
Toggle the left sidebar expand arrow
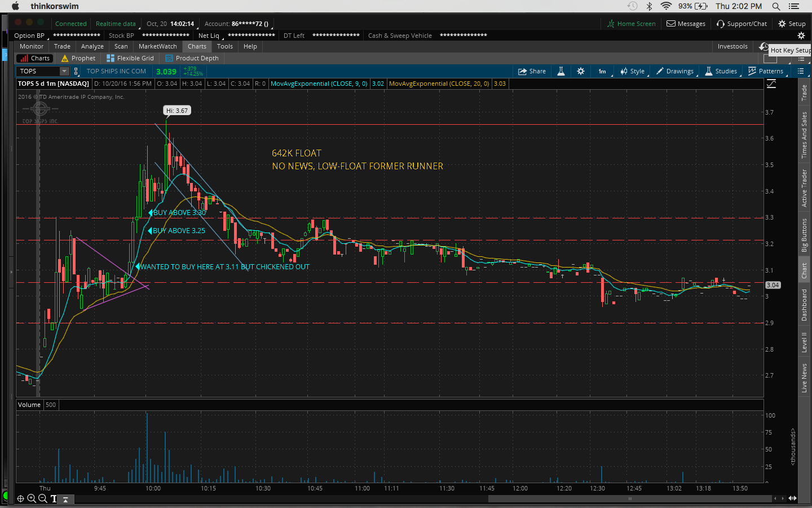[11, 271]
